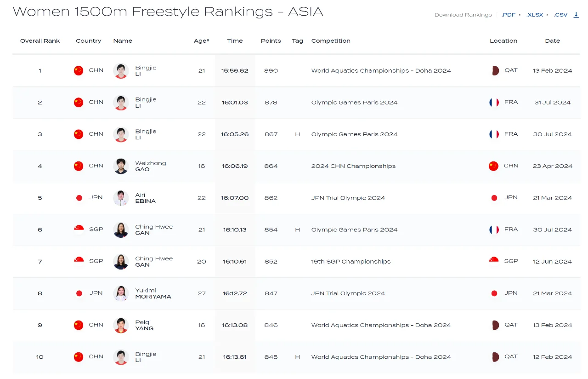Click the date 12 Jun 2024

[x=552, y=262]
